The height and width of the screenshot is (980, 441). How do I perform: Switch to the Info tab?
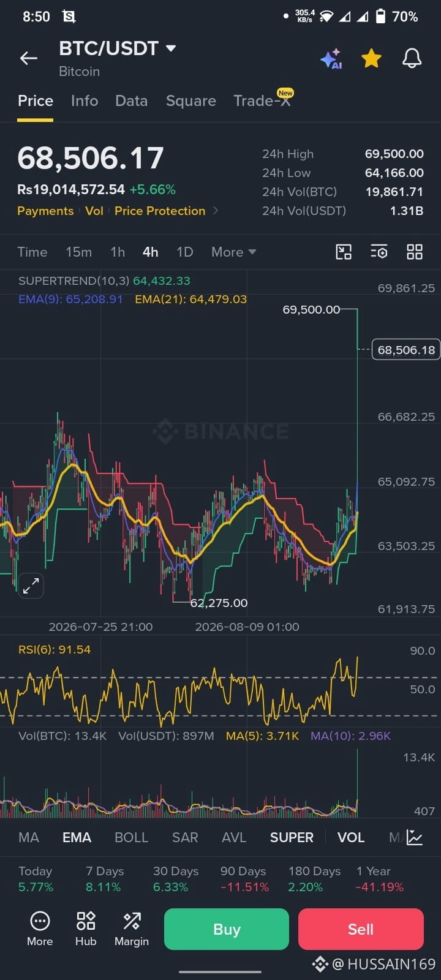click(x=85, y=101)
